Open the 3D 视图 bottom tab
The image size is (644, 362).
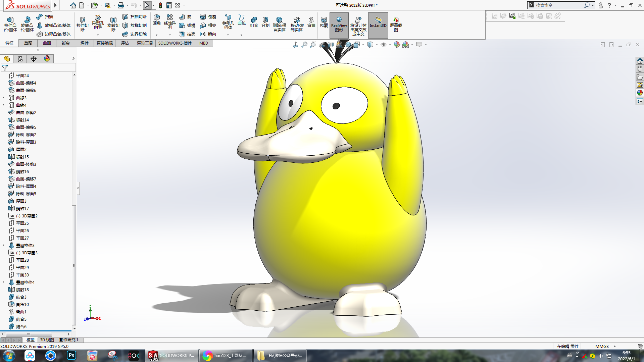click(x=47, y=340)
